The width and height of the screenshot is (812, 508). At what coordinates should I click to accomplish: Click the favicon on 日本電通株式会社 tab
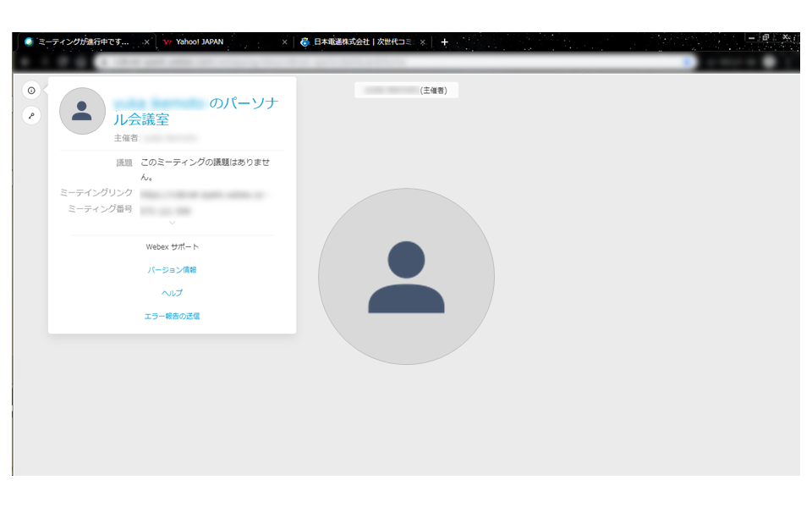click(305, 42)
